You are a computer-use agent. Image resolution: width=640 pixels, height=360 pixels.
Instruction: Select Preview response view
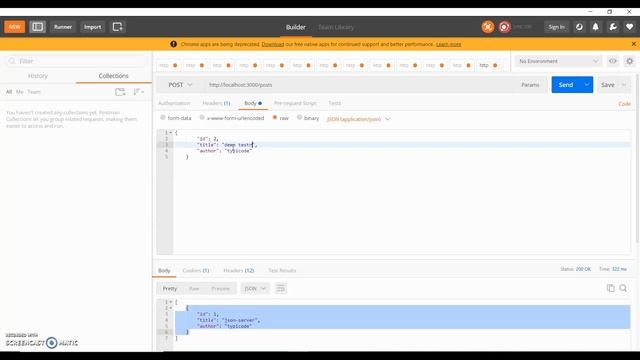(220, 289)
